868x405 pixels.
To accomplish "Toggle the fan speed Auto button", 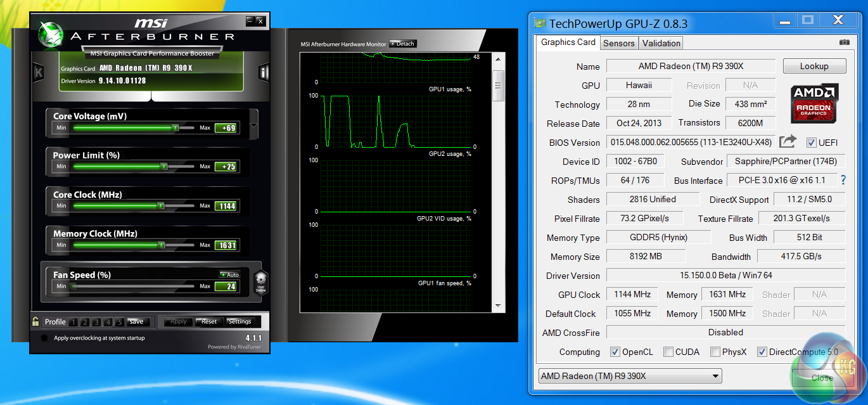I will pyautogui.click(x=229, y=274).
